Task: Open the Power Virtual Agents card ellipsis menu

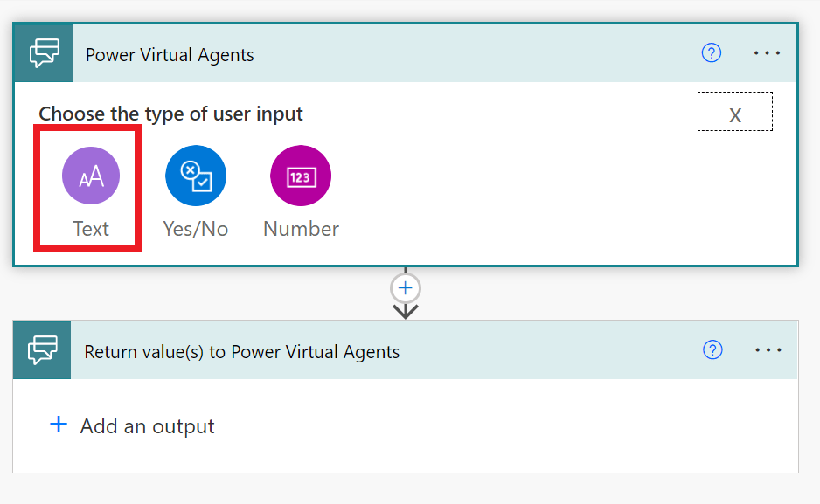Action: (767, 53)
